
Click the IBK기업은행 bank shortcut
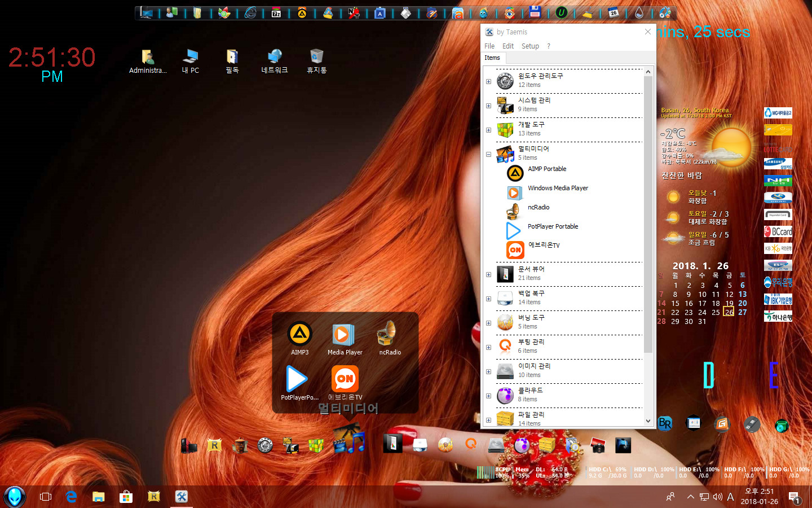[778, 299]
